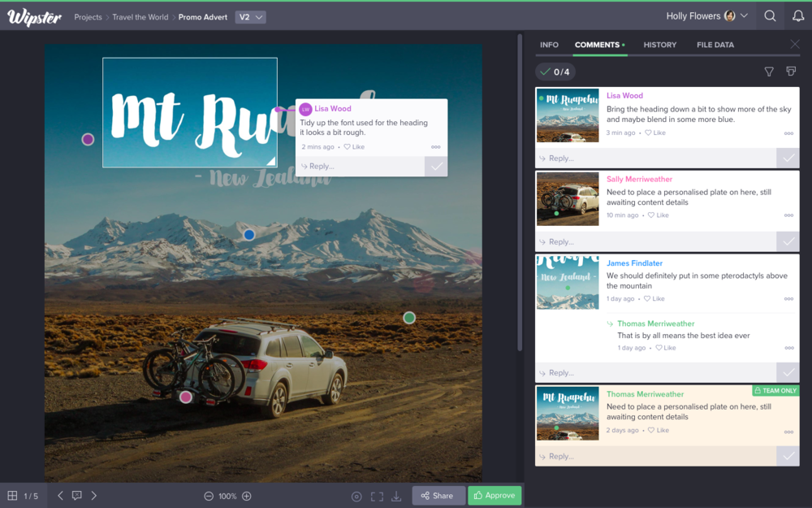This screenshot has height=508, width=812.
Task: Enter fullscreen mode icon
Action: (377, 497)
